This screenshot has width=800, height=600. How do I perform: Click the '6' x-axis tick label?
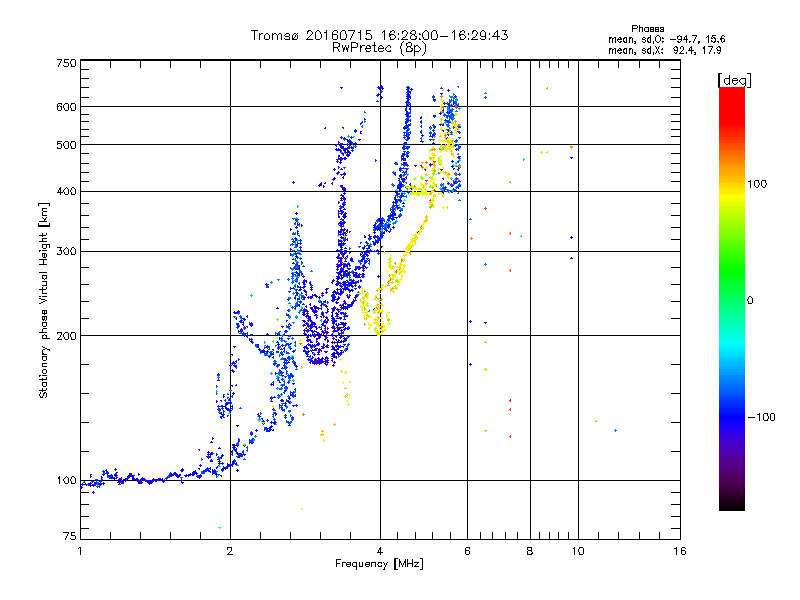pos(467,551)
